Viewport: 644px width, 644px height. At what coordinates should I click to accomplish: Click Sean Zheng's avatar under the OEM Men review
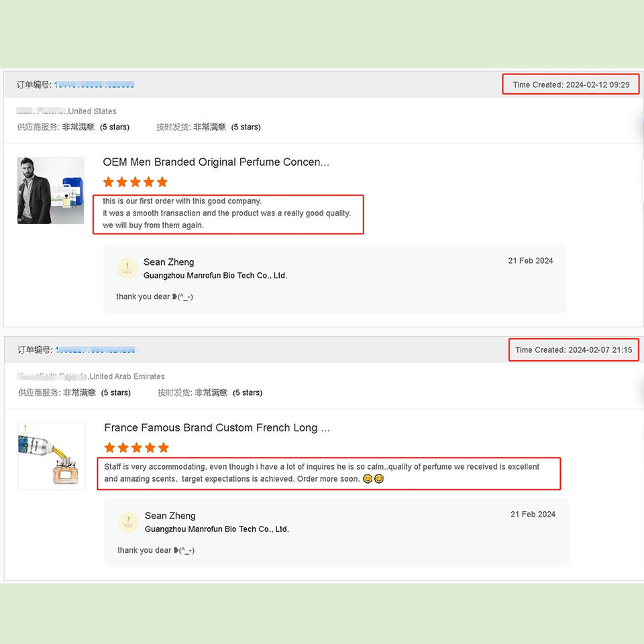[127, 268]
